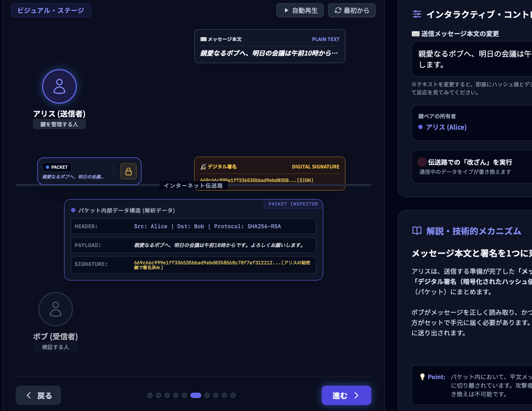The width and height of the screenshot is (532, 411).
Task: Click the PACKET INSPECTOR tab label
Action: [293, 204]
